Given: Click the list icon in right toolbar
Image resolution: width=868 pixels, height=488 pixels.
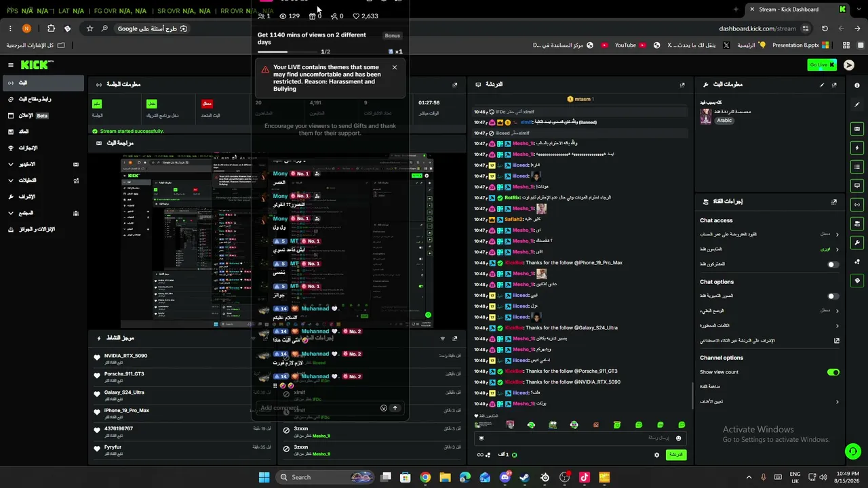Looking at the screenshot, I should [857, 167].
